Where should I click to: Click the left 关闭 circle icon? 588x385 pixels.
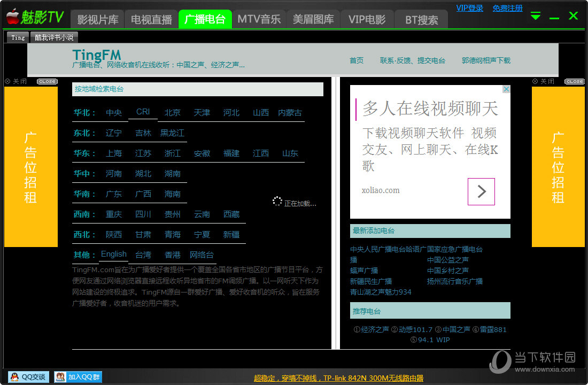click(7, 81)
